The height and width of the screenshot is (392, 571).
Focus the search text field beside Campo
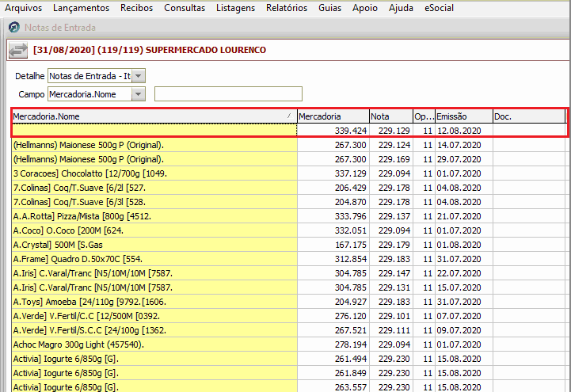(x=228, y=94)
